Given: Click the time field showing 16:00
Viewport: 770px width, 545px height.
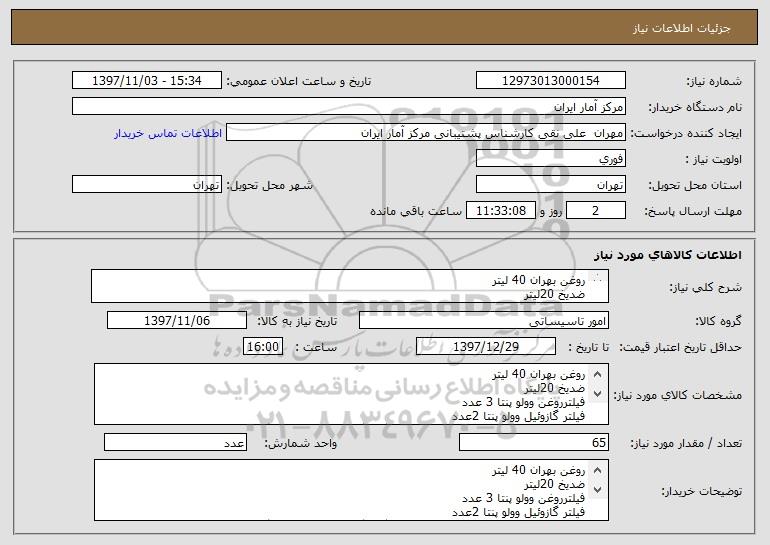Looking at the screenshot, I should (x=263, y=347).
